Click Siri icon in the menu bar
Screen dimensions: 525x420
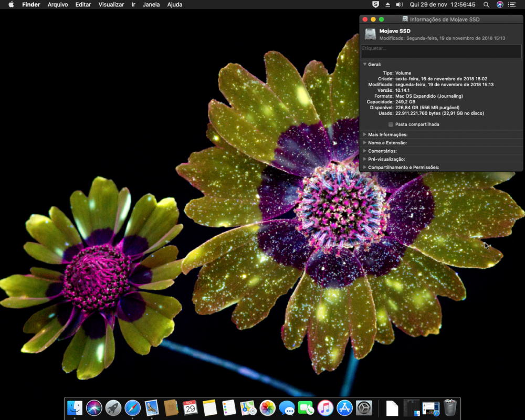click(500, 5)
